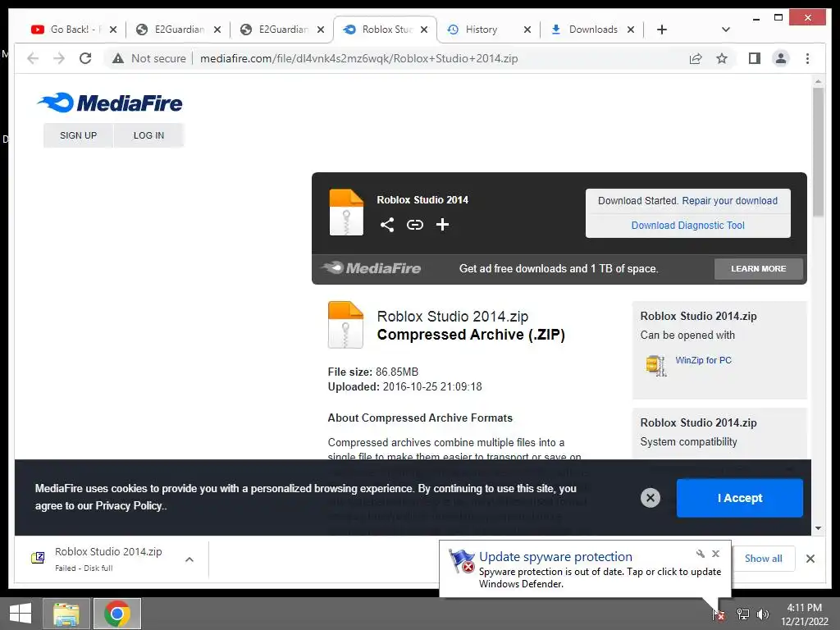Screen dimensions: 840x630
Task: Click the browser forward arrow
Action: 59,58
